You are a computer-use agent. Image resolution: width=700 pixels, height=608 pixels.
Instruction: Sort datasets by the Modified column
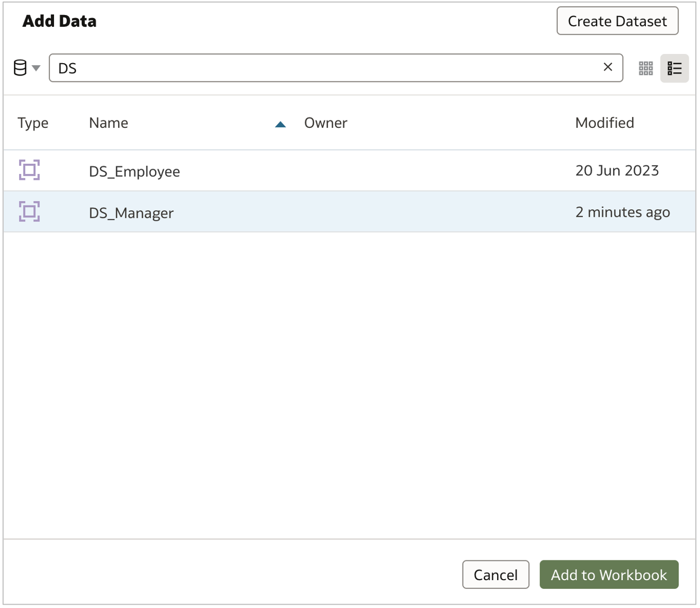[604, 123]
